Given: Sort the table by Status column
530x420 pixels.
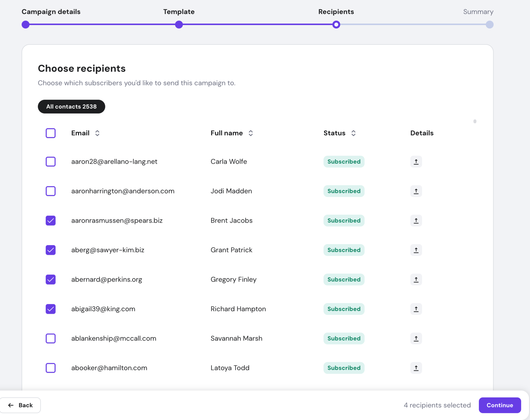Looking at the screenshot, I should click(x=354, y=133).
